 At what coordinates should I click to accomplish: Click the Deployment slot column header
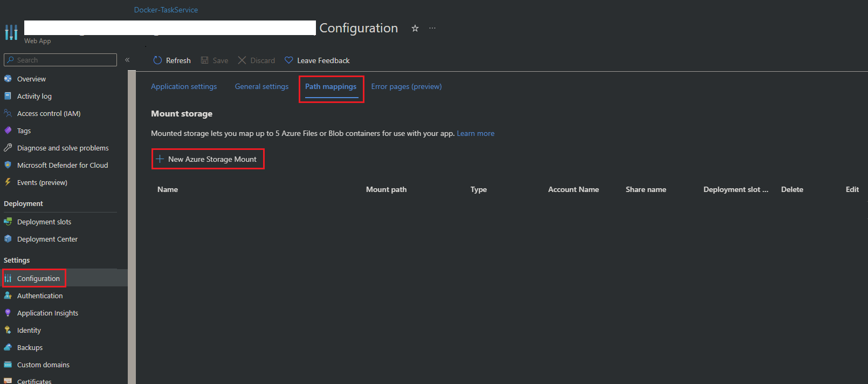[736, 189]
